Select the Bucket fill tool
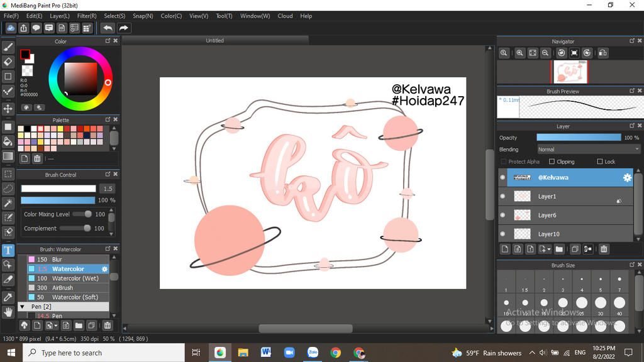644x362 pixels. [8, 141]
